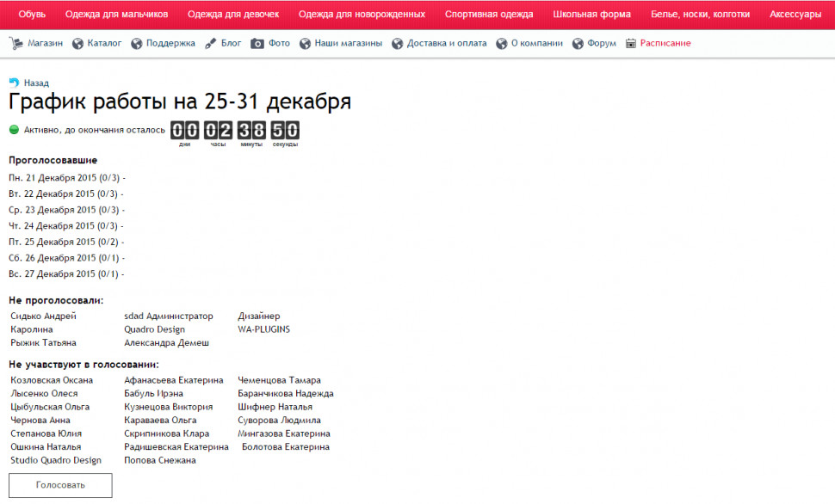835x504 pixels.
Task: Open the Поддержка link
Action: click(171, 43)
